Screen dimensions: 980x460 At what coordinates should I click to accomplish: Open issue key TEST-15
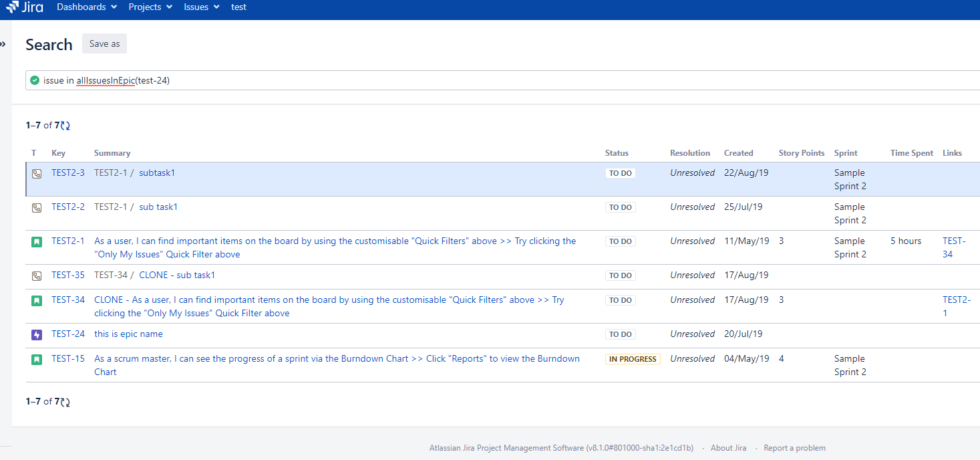68,358
